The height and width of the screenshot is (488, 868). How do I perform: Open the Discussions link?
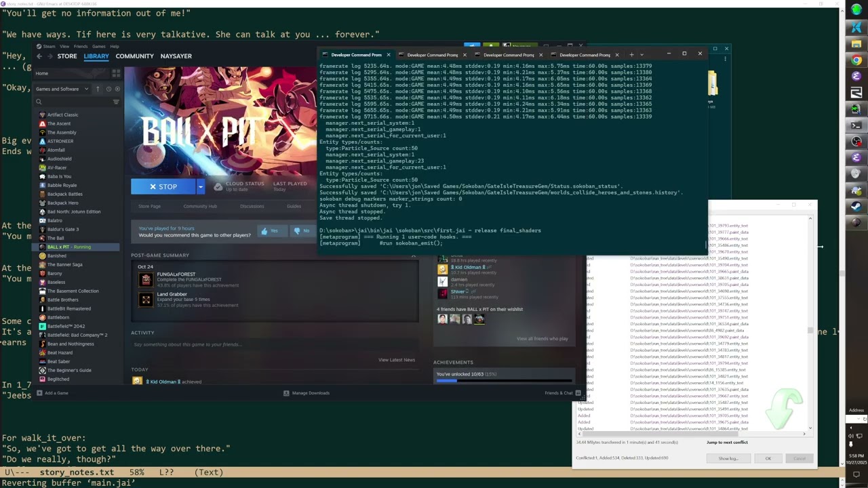(x=252, y=206)
